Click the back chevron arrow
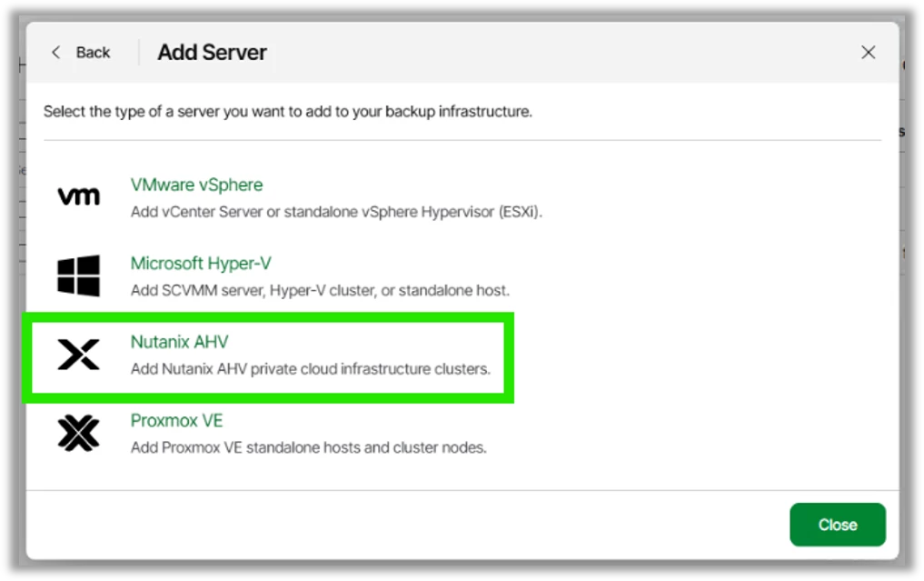 tap(56, 53)
